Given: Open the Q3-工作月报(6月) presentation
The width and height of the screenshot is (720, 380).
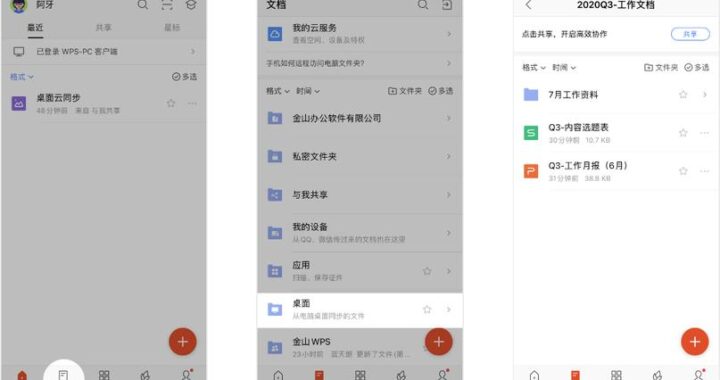Looking at the screenshot, I should 616,171.
